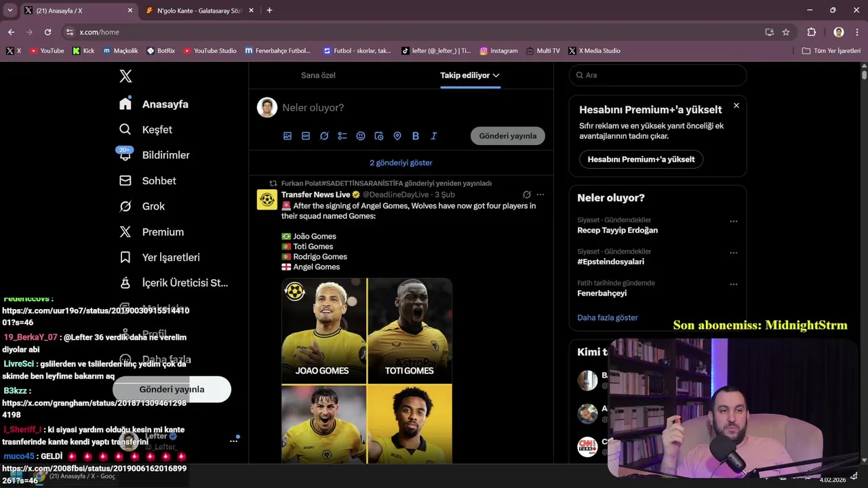Image resolution: width=868 pixels, height=488 pixels.
Task: Tag location in composer
Action: [397, 136]
